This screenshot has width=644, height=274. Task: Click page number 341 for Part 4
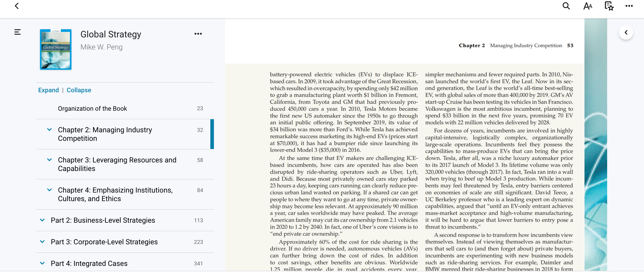[198, 264]
